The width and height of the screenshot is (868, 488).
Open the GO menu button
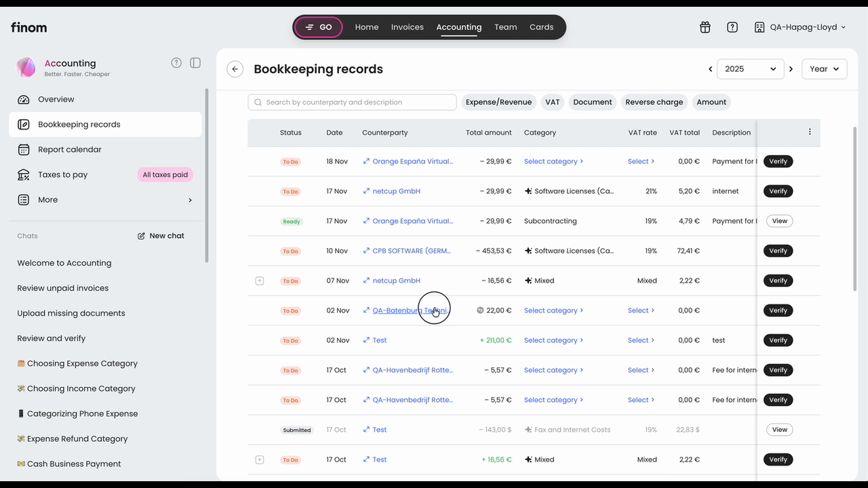click(319, 27)
